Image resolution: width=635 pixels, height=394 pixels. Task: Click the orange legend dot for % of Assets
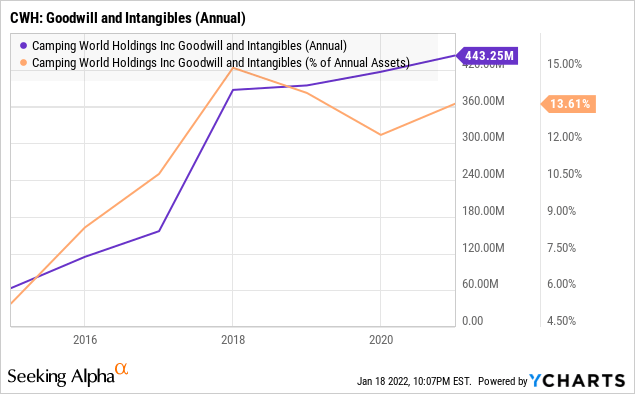point(23,63)
